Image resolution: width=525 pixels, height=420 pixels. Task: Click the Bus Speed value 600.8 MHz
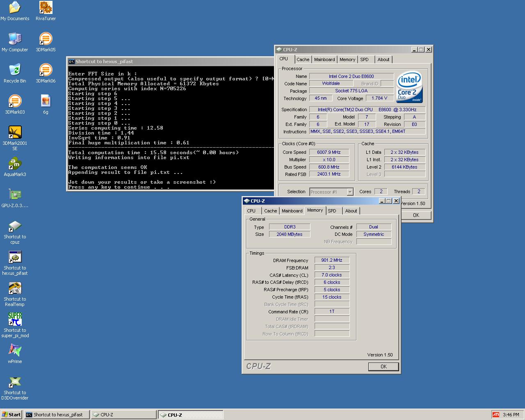point(329,167)
